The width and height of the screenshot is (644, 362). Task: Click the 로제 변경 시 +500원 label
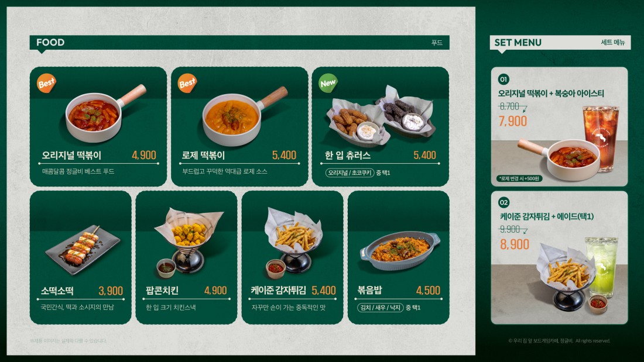[519, 178]
